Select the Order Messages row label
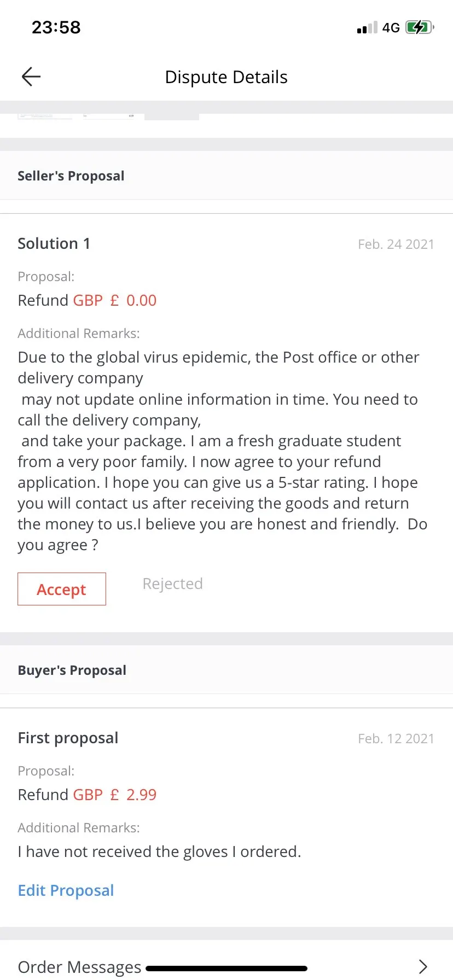453x980 pixels. [x=79, y=967]
